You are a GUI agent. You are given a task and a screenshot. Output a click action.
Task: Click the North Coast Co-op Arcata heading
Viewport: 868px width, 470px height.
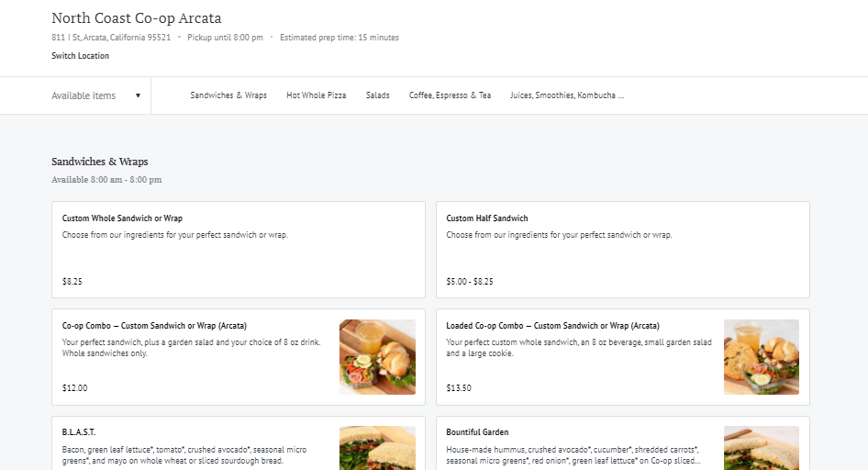(136, 18)
